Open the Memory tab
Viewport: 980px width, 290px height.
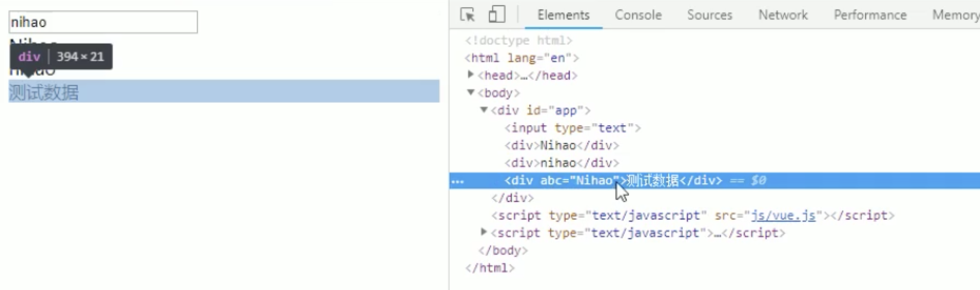coord(956,15)
